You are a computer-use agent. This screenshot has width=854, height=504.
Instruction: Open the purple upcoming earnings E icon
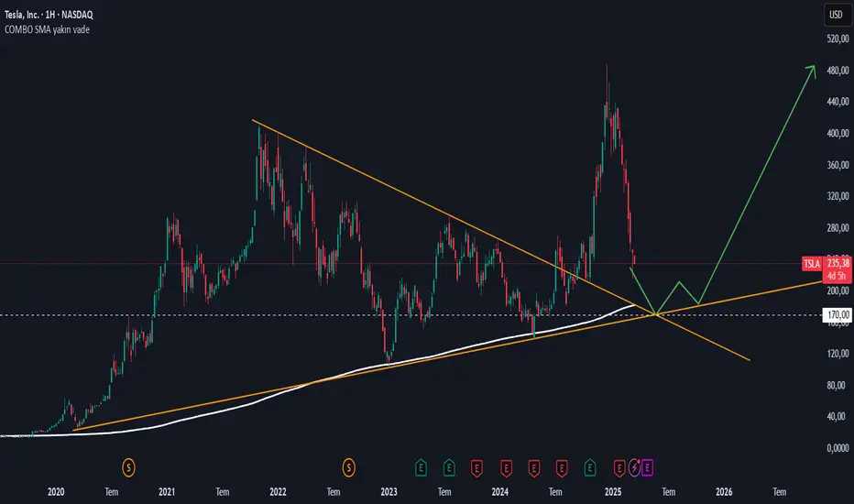point(647,467)
